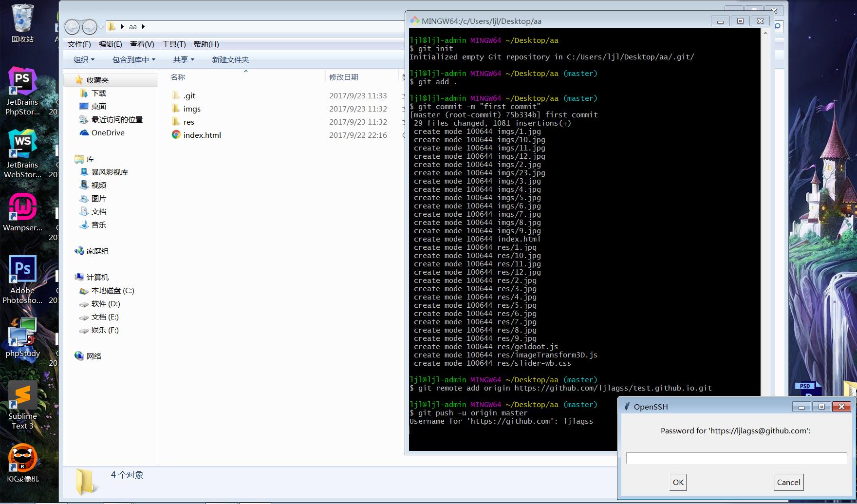Image resolution: width=857 pixels, height=504 pixels.
Task: Sort by 名称 column header
Action: [x=178, y=77]
